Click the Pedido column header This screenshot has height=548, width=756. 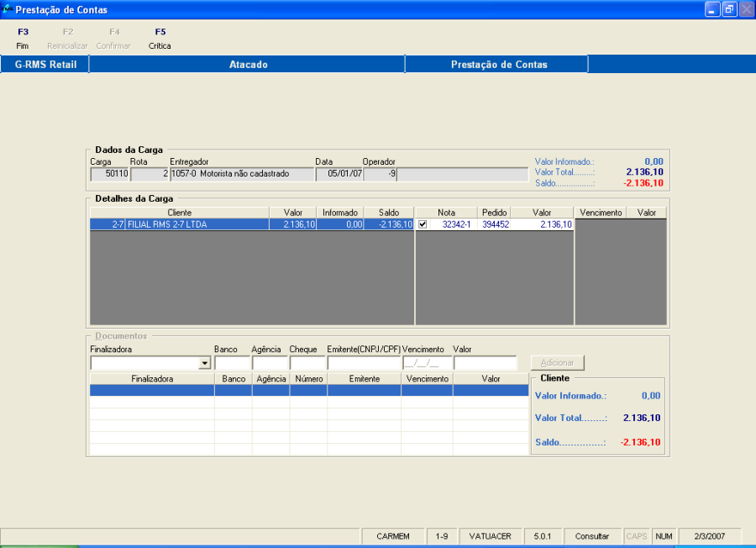pos(494,213)
